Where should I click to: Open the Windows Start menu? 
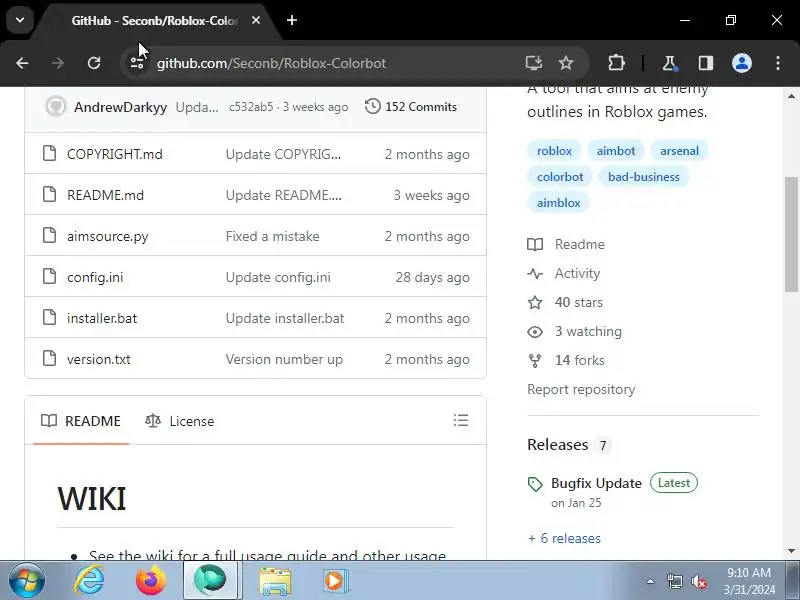click(x=27, y=580)
